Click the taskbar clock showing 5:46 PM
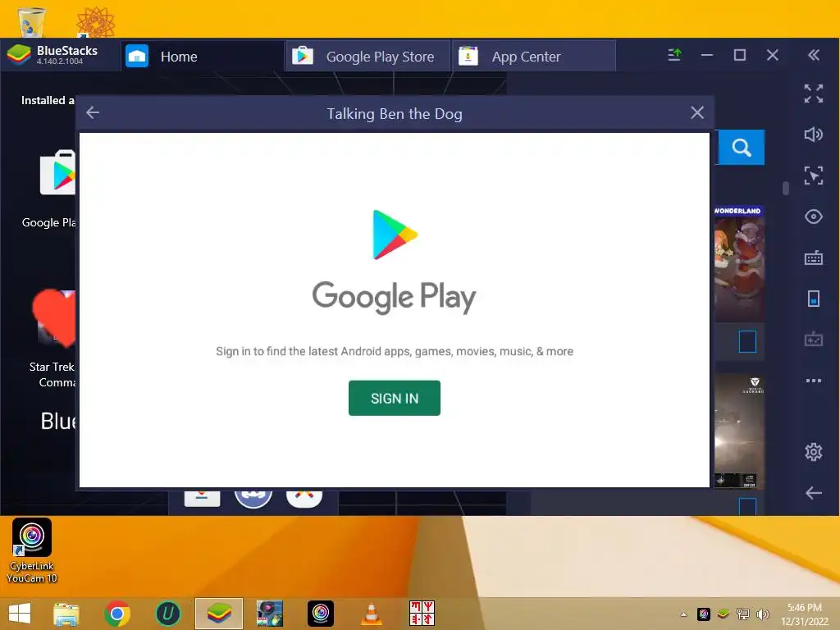 804,614
